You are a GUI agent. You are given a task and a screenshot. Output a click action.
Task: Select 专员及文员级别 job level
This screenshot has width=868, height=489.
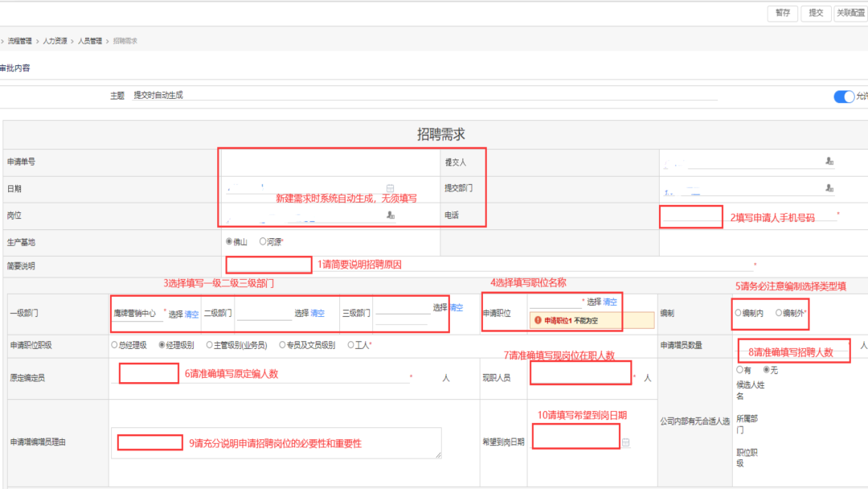(x=282, y=345)
